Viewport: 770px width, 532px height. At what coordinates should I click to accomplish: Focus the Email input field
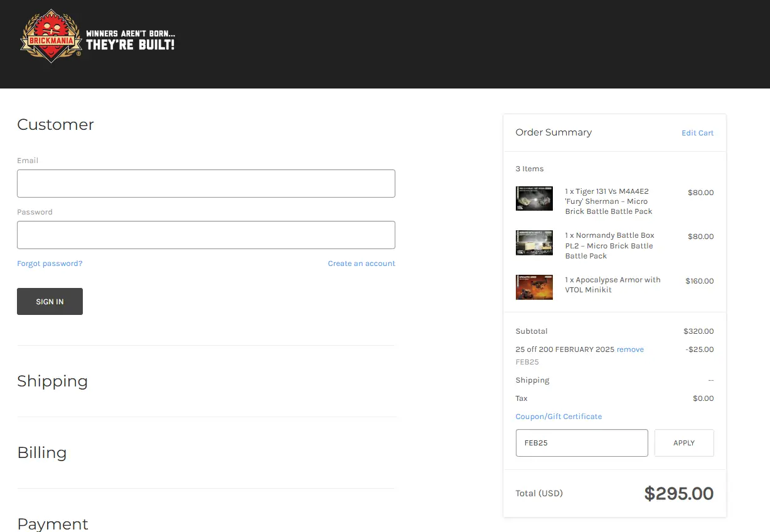click(206, 183)
